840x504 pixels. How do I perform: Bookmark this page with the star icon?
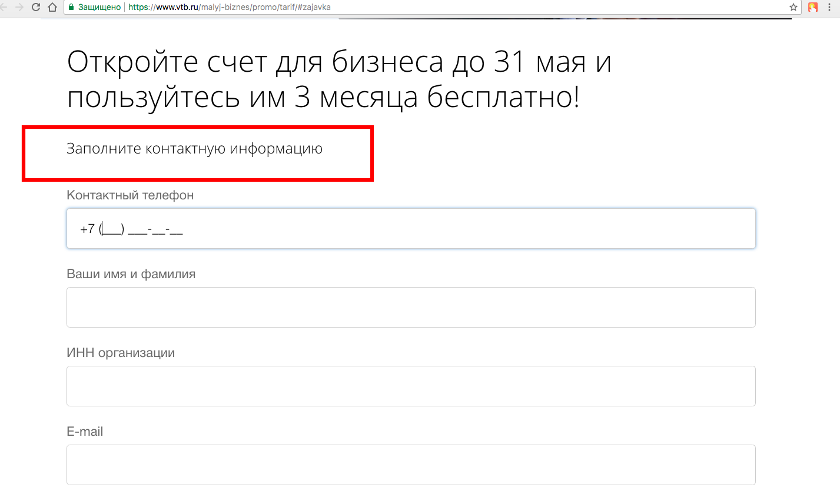click(x=793, y=7)
